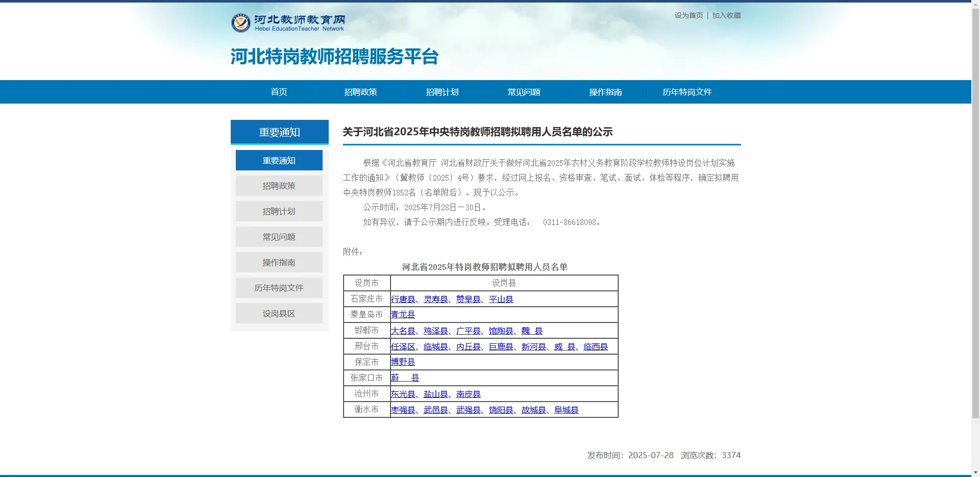The height and width of the screenshot is (477, 980).
Task: Open the 威县 list link
Action: pyautogui.click(x=565, y=347)
